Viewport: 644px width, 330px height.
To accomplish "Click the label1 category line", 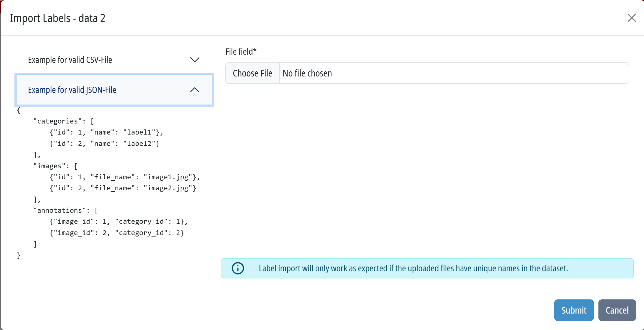I will (106, 132).
